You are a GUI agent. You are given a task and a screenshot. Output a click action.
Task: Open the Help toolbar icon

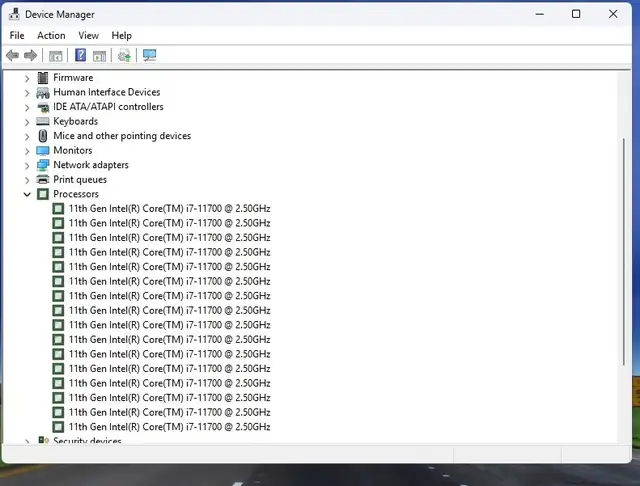(80, 55)
